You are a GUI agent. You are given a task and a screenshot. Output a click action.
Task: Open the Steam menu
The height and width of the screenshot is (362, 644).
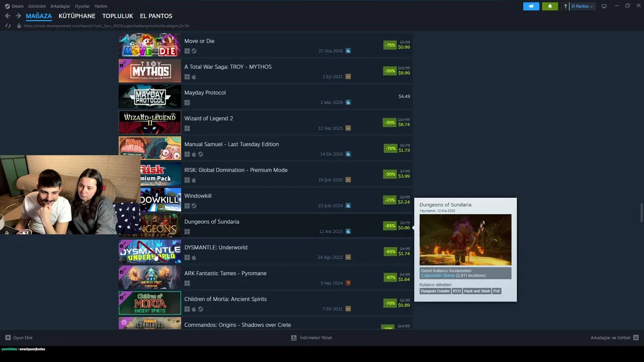[x=18, y=6]
